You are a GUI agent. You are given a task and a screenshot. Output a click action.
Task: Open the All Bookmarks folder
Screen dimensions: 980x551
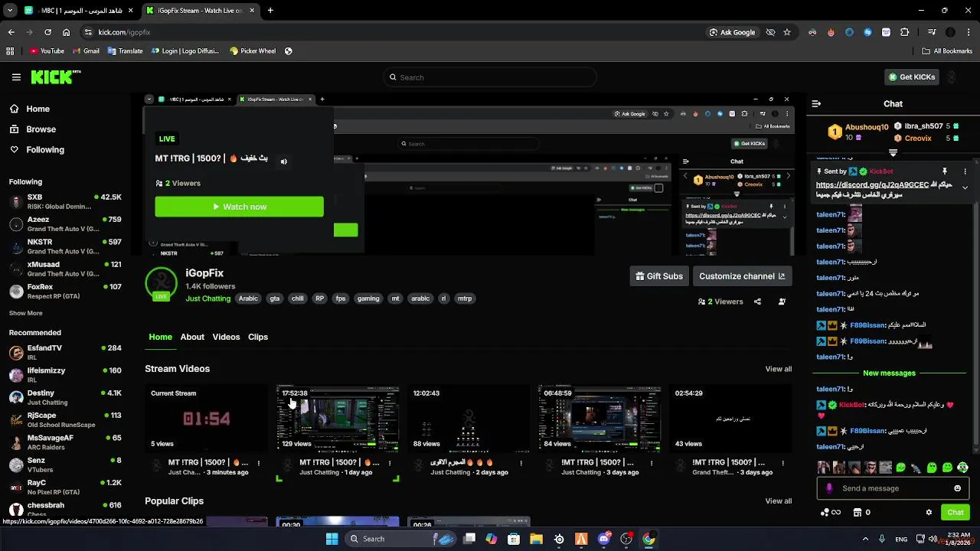(x=947, y=51)
